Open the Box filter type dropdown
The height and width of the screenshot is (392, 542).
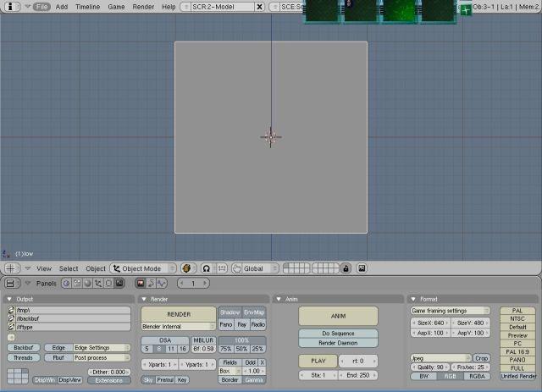(230, 371)
